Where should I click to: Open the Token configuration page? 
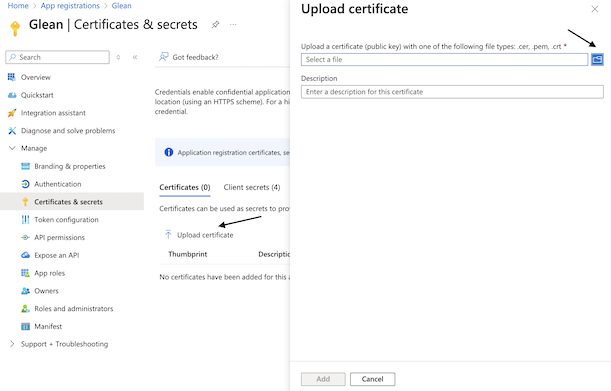point(66,219)
